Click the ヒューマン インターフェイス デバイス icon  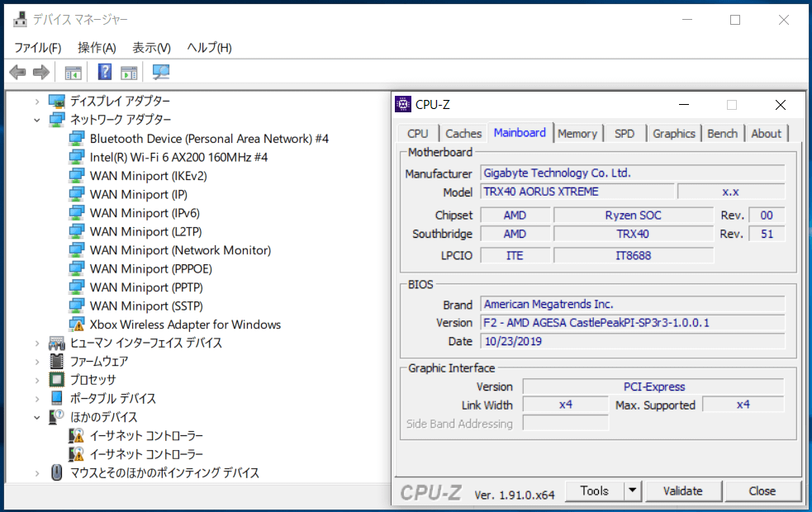click(x=56, y=343)
